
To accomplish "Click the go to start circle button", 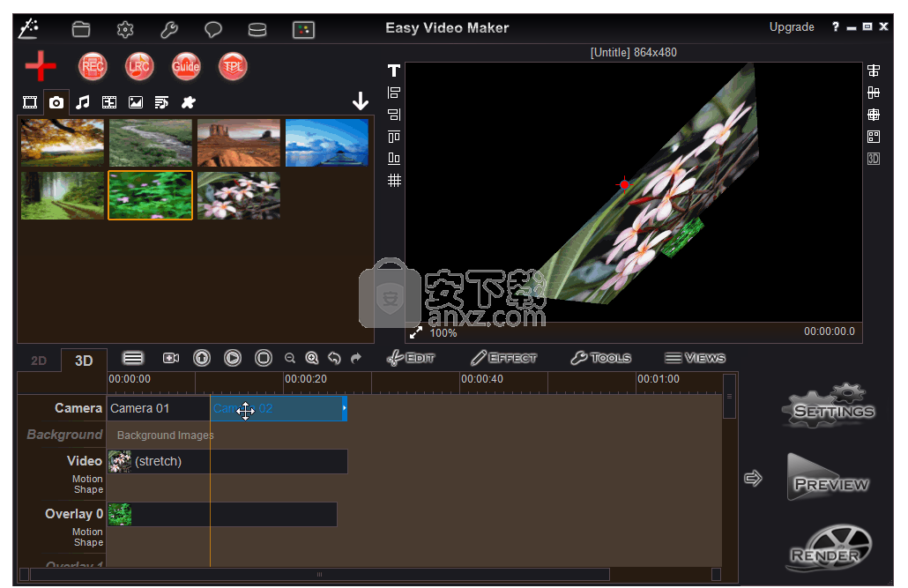I will 202,358.
